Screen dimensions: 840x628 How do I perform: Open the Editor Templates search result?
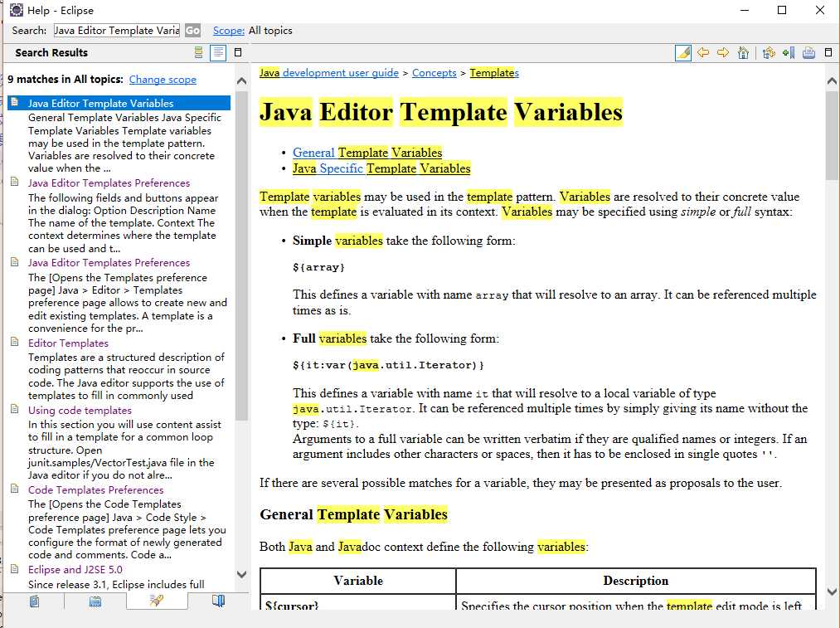click(68, 343)
